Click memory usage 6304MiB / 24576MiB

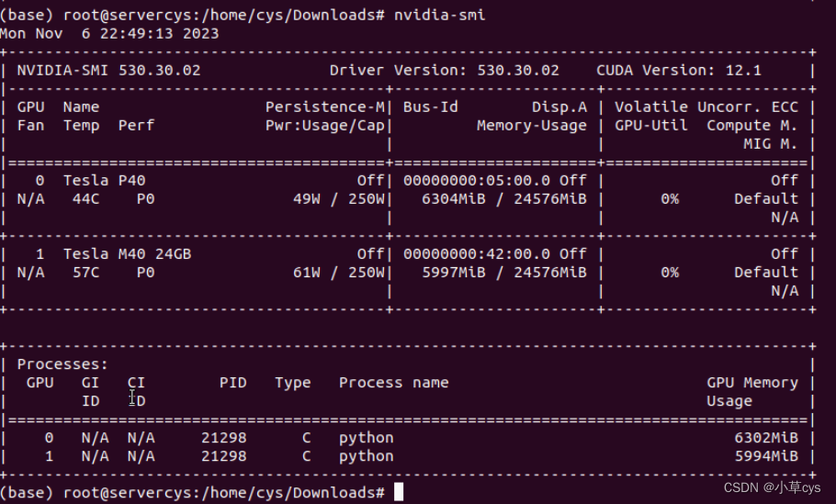pos(504,199)
